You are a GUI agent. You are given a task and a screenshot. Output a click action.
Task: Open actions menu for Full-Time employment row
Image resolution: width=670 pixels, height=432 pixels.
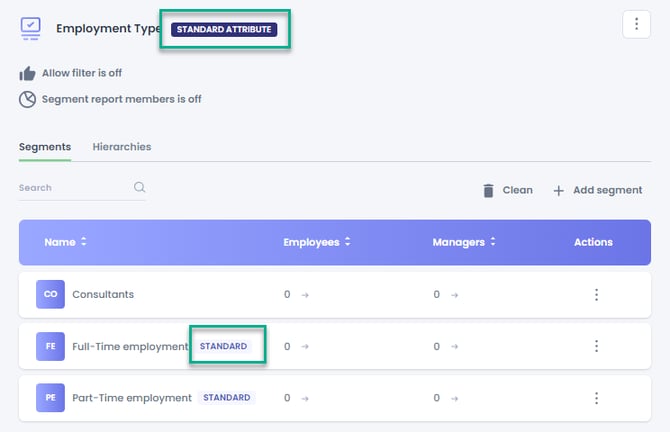(596, 346)
